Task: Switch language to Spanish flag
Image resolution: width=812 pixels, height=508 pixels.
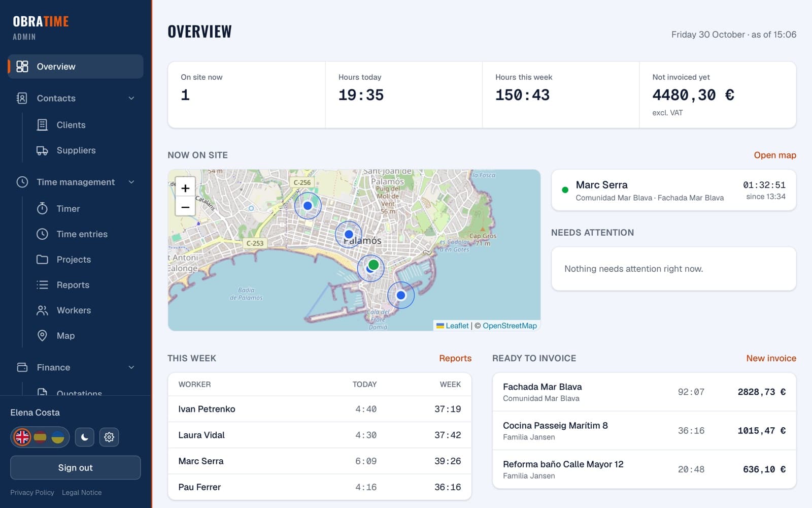Action: click(40, 437)
